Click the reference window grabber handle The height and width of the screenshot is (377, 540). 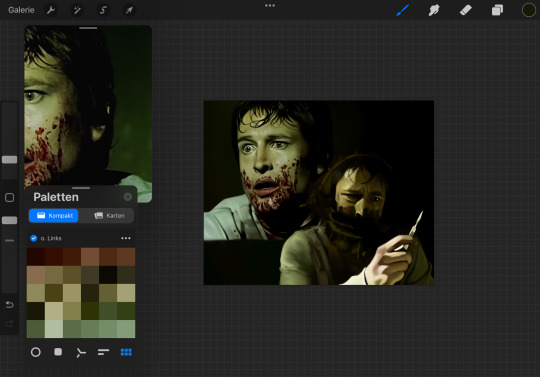coord(88,28)
